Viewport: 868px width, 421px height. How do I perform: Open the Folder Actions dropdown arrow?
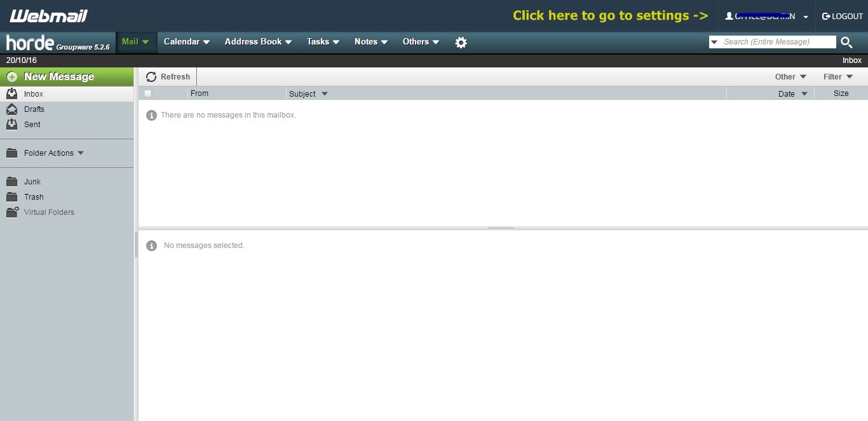81,153
